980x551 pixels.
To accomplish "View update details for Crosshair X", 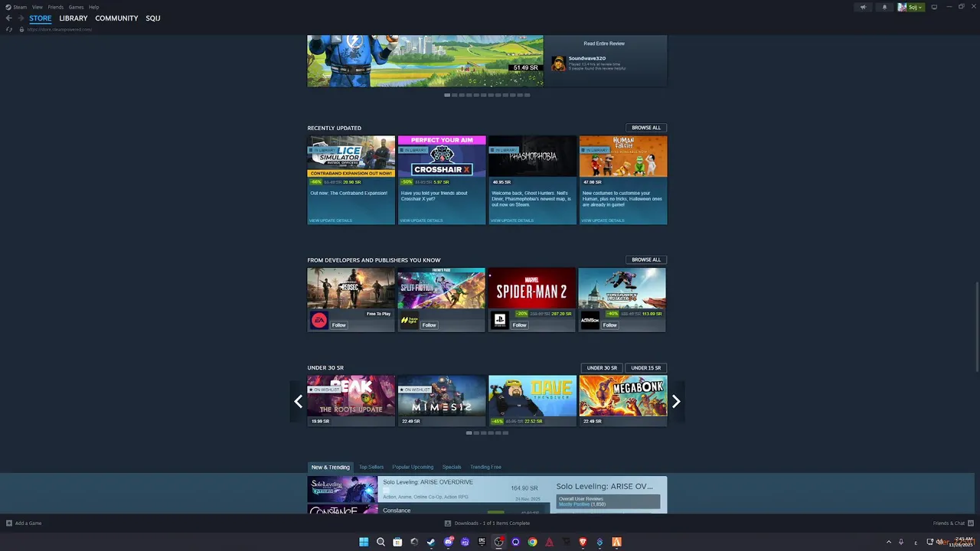I will 421,220.
